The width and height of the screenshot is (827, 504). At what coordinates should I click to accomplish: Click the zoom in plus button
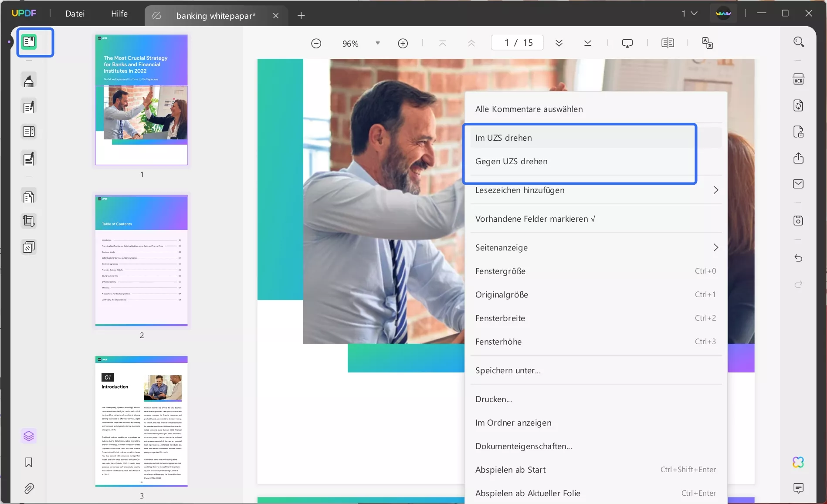(x=403, y=43)
